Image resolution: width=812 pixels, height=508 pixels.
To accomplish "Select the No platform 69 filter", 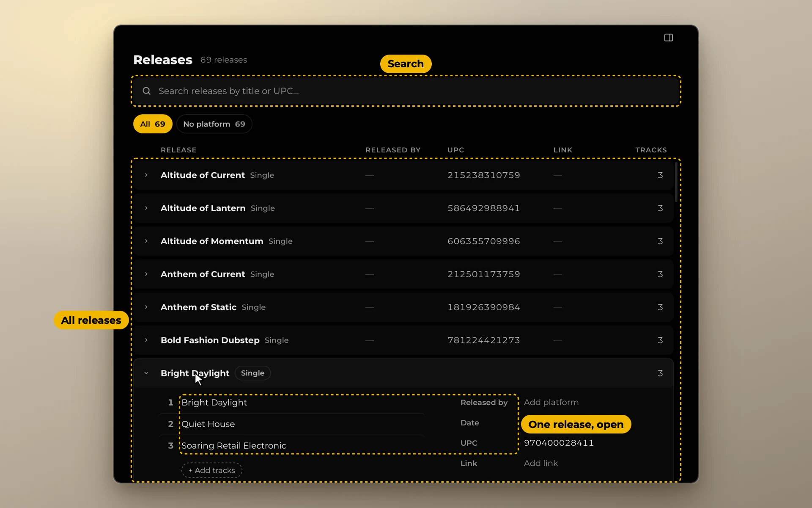I will pyautogui.click(x=214, y=124).
